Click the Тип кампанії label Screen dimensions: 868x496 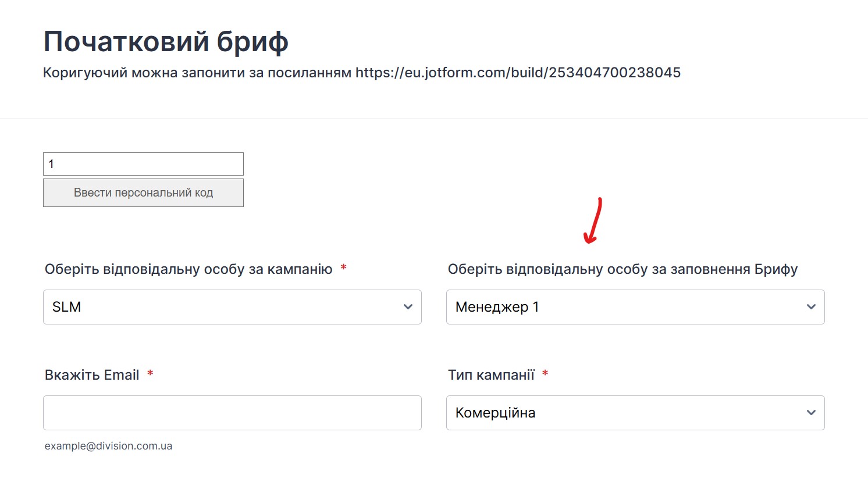coord(491,375)
